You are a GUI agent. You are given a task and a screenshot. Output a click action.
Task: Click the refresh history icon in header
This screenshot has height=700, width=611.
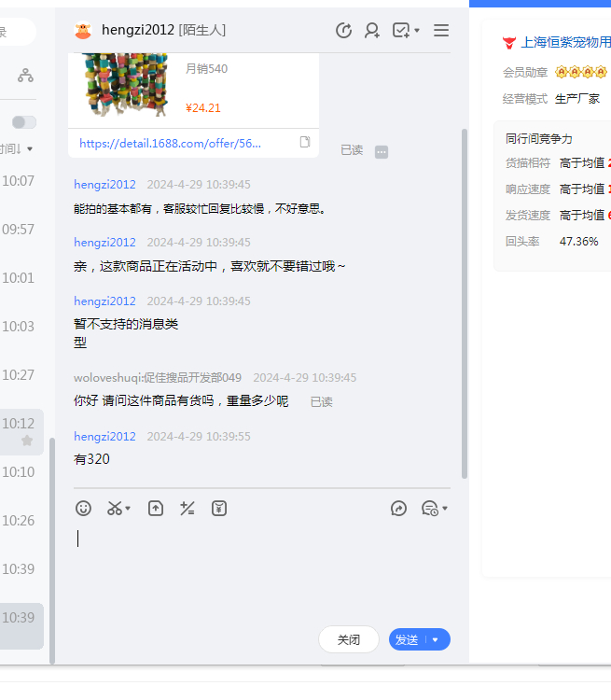(343, 31)
